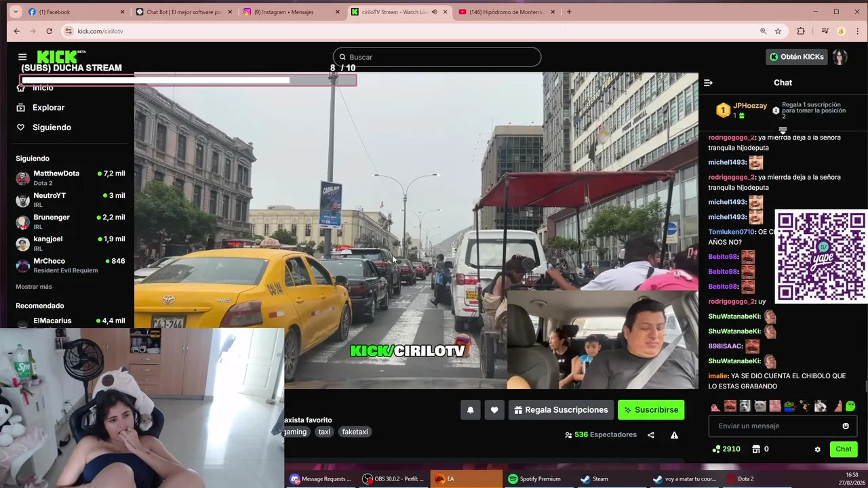
Task: Open the Message Requests taskbar item
Action: (x=321, y=479)
